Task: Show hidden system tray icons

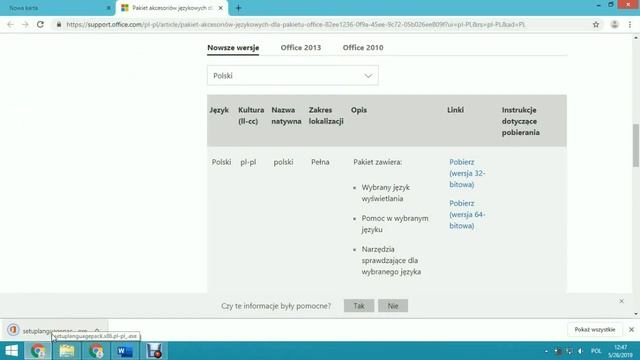Action: (x=546, y=351)
